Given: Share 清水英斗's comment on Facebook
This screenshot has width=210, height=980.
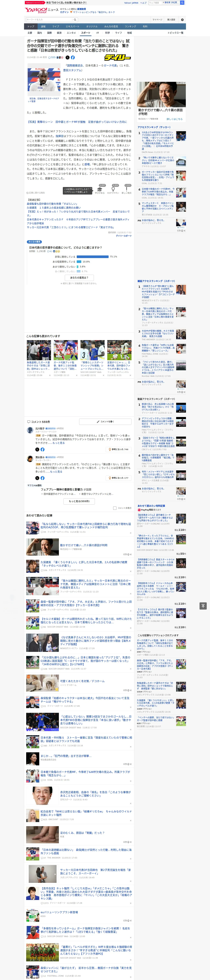Looking at the screenshot, I should point(42,478).
